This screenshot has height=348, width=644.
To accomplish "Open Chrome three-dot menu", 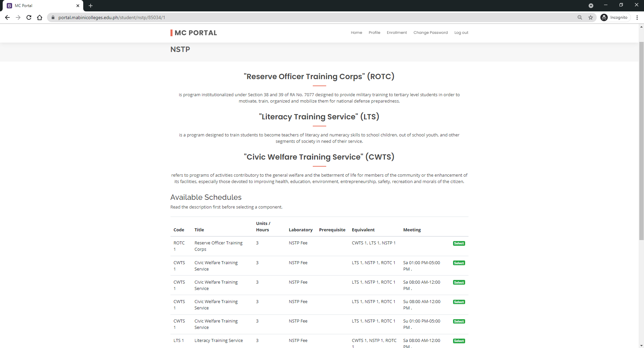I will [x=637, y=17].
